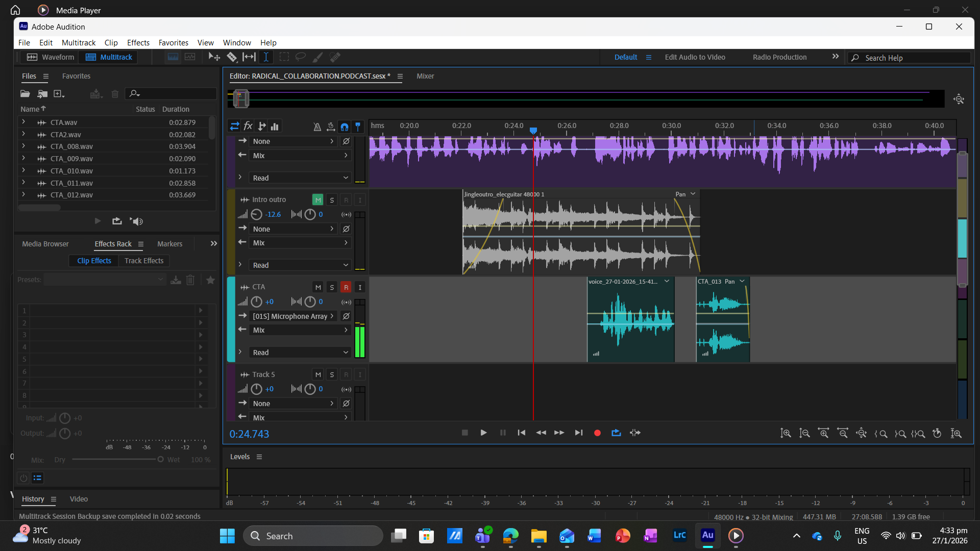Viewport: 980px width, 551px height.
Task: Select Track Effects button
Action: pos(144,261)
